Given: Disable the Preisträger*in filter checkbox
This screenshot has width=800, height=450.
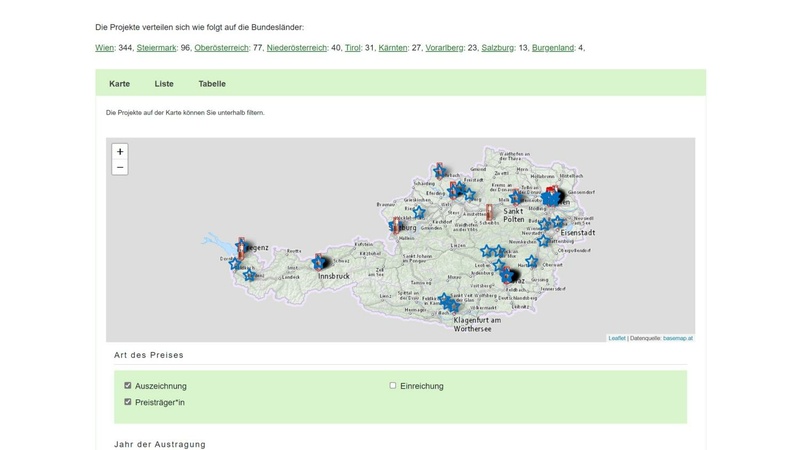Looking at the screenshot, I should [x=128, y=402].
